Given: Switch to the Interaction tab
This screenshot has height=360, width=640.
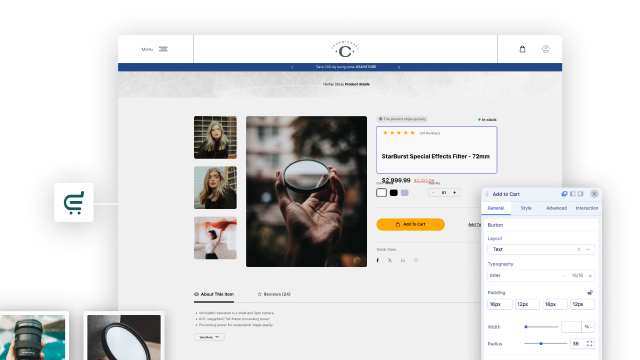Looking at the screenshot, I should [587, 208].
